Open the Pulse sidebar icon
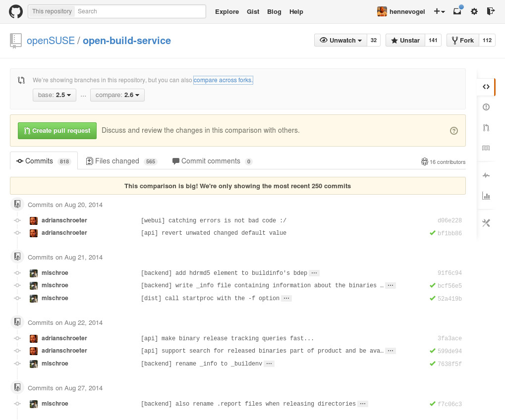The image size is (505, 420). coord(486,175)
